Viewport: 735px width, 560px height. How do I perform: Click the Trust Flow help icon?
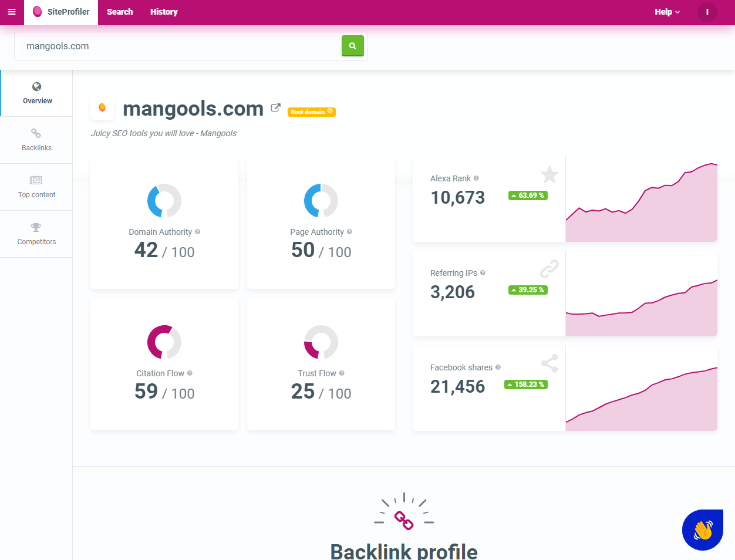click(342, 373)
